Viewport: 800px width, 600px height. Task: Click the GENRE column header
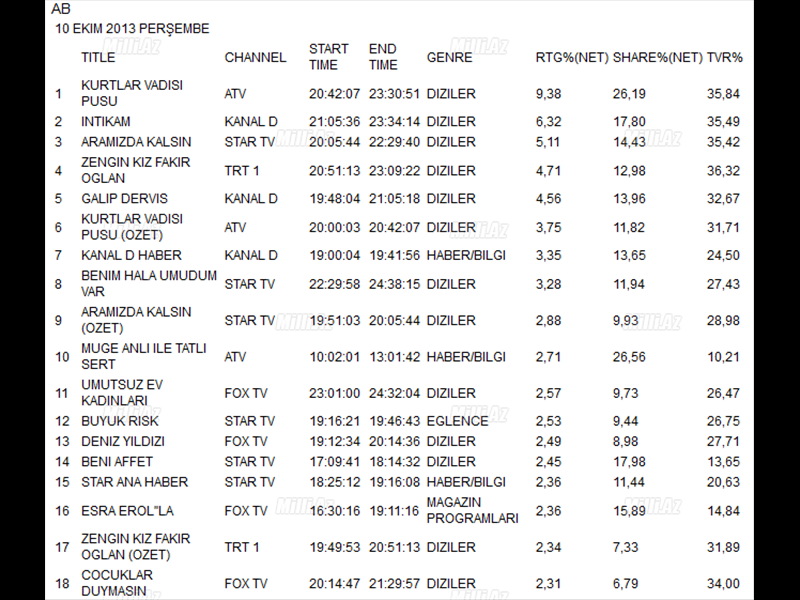(x=449, y=57)
